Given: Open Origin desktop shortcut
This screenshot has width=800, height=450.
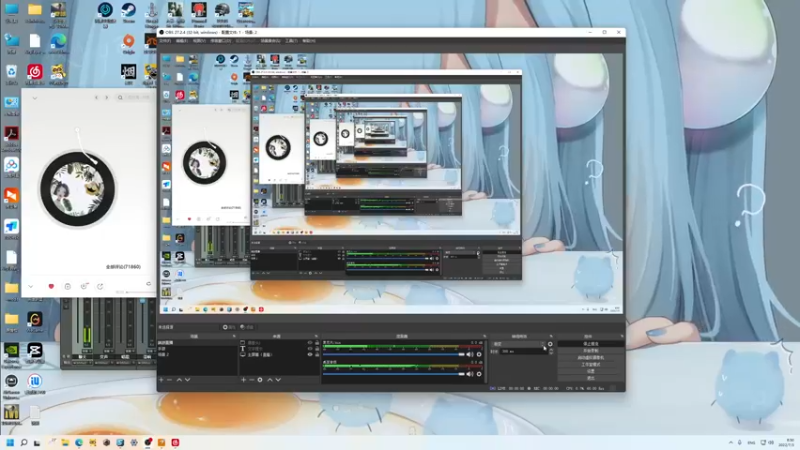Looking at the screenshot, I should (129, 44).
